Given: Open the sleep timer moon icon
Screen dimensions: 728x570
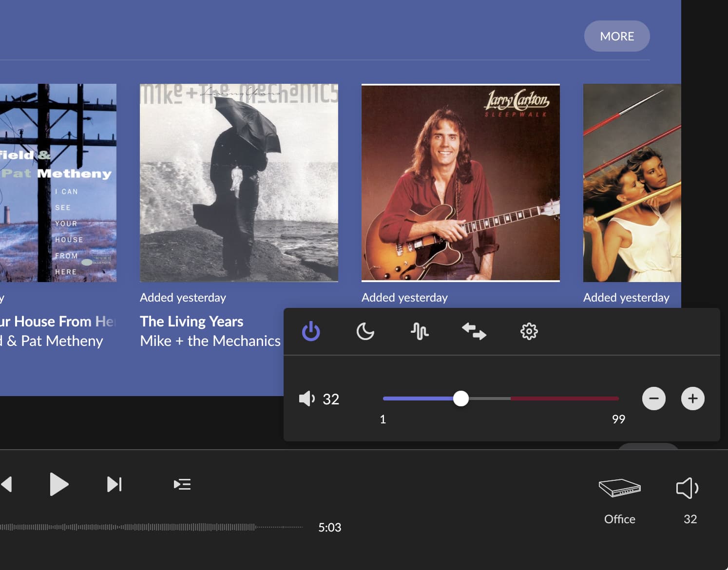Looking at the screenshot, I should coord(365,331).
